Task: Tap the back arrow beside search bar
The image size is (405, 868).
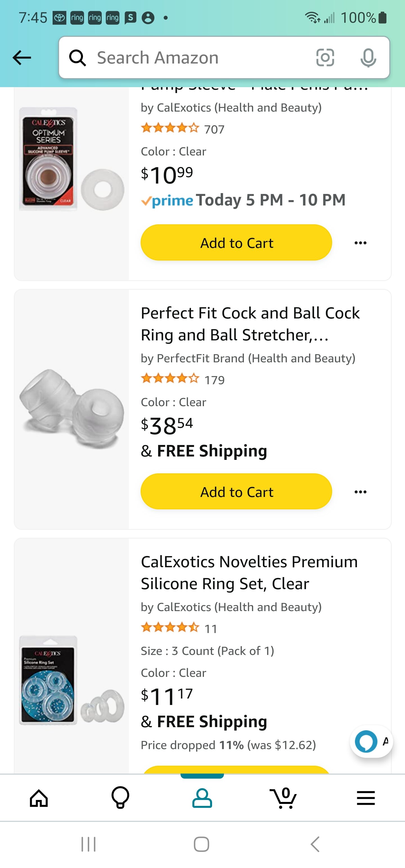Action: click(x=22, y=58)
